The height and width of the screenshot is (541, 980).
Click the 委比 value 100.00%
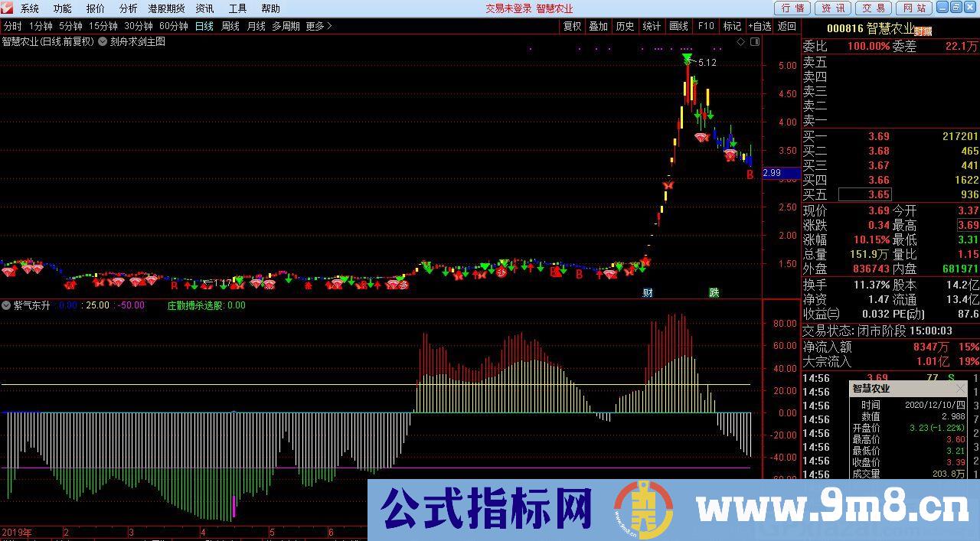[x=869, y=46]
